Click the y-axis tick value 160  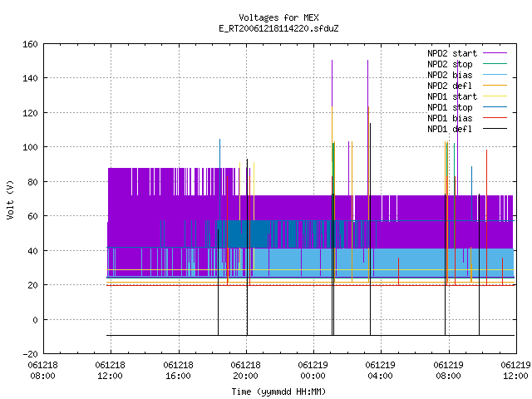click(x=30, y=44)
